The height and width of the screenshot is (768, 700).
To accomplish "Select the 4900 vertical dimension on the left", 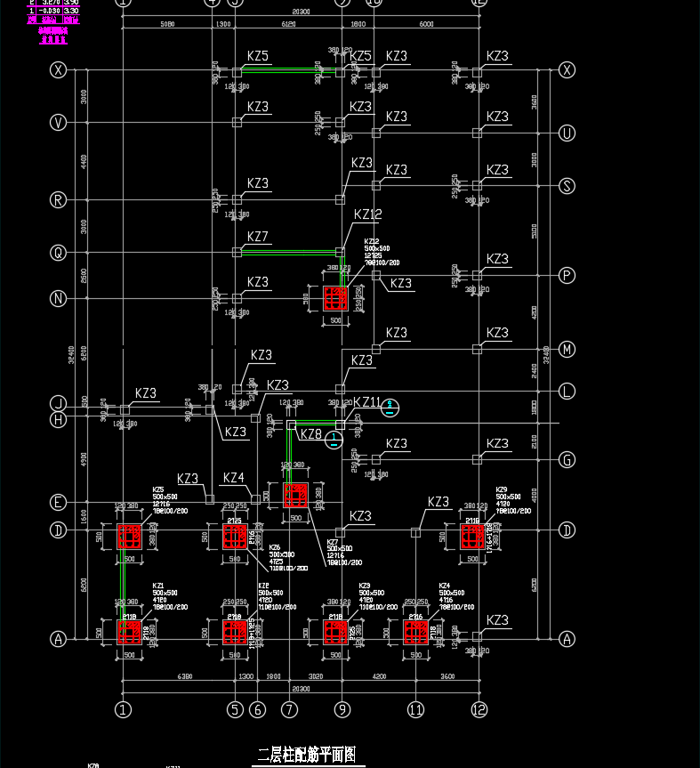I will (84, 459).
